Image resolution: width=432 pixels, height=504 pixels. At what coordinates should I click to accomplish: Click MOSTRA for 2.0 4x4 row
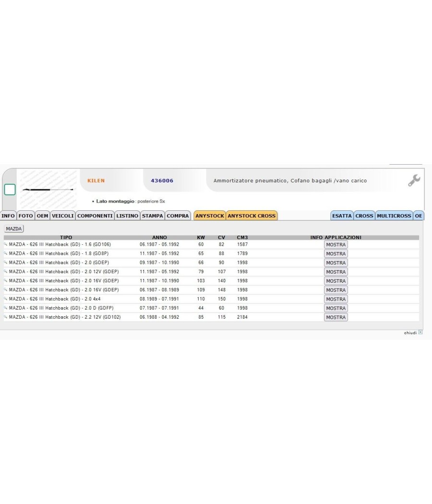(x=336, y=299)
